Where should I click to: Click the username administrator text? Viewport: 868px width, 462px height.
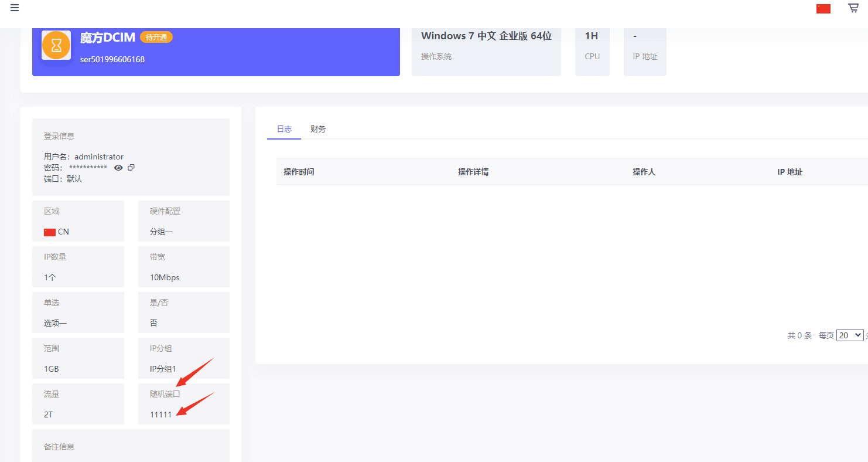[x=99, y=157]
